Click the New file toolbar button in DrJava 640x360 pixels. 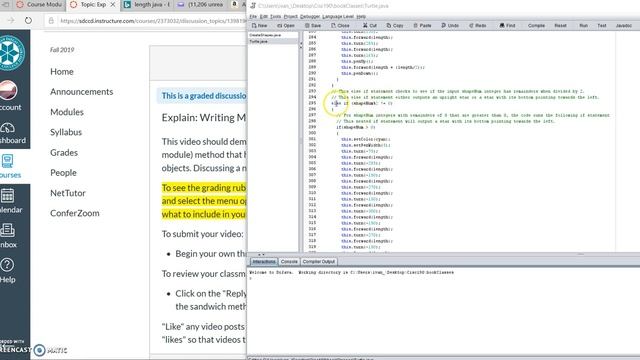coord(260,25)
